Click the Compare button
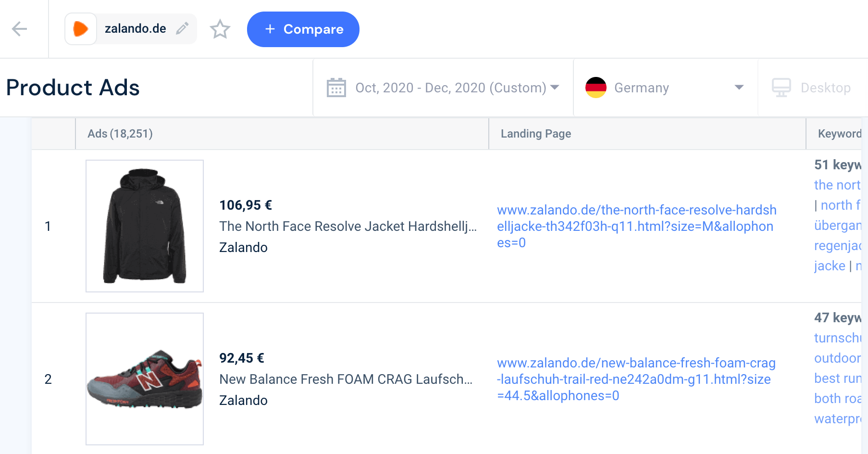Viewport: 868px width, 454px height. [303, 29]
